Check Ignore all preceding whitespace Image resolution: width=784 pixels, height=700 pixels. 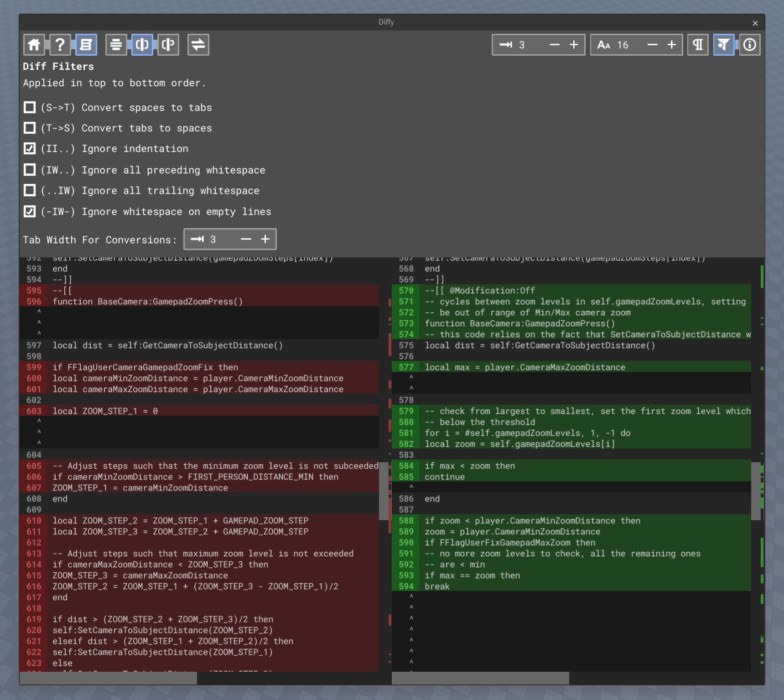point(29,170)
